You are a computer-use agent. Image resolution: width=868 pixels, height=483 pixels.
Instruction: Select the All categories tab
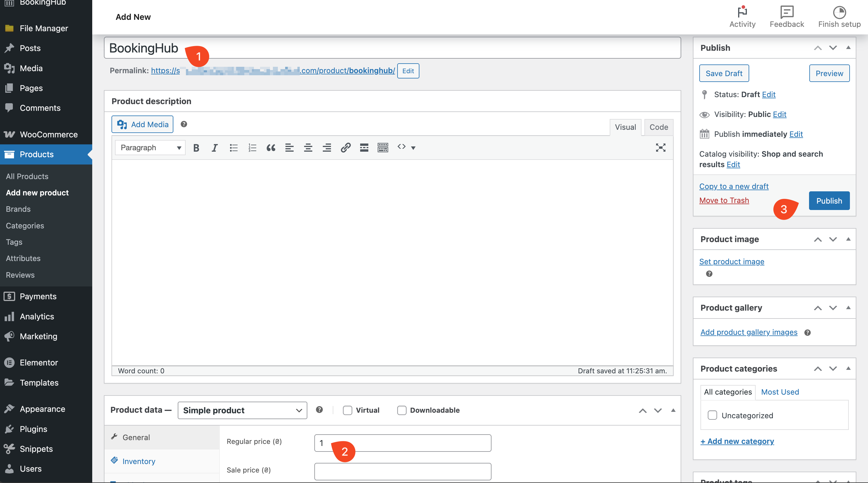[728, 392]
